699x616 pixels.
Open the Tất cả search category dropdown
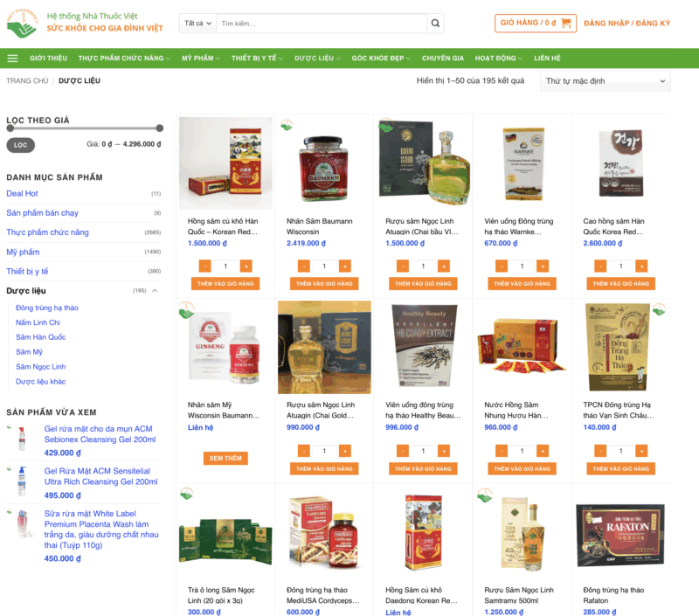tap(198, 24)
